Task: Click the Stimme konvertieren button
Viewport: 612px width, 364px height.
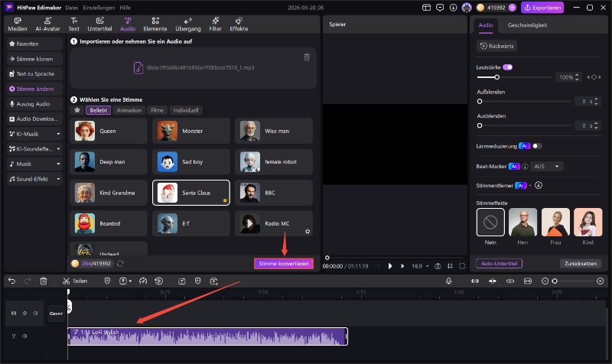Action: click(284, 263)
